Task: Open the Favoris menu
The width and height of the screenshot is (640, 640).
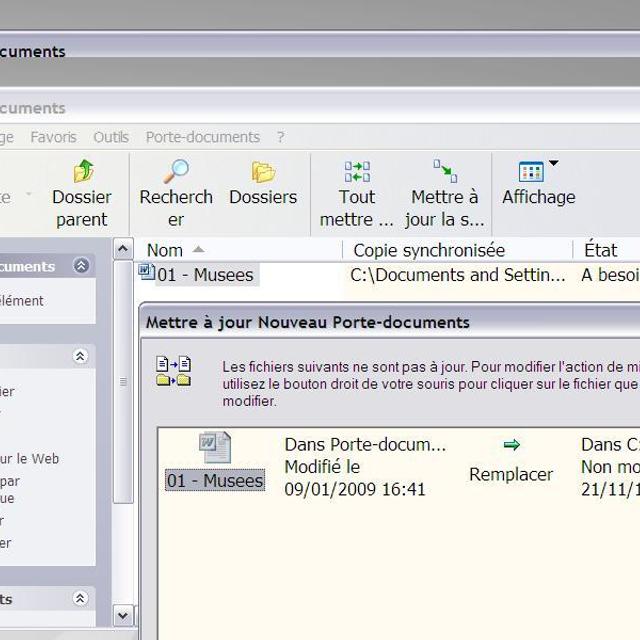Action: click(53, 137)
